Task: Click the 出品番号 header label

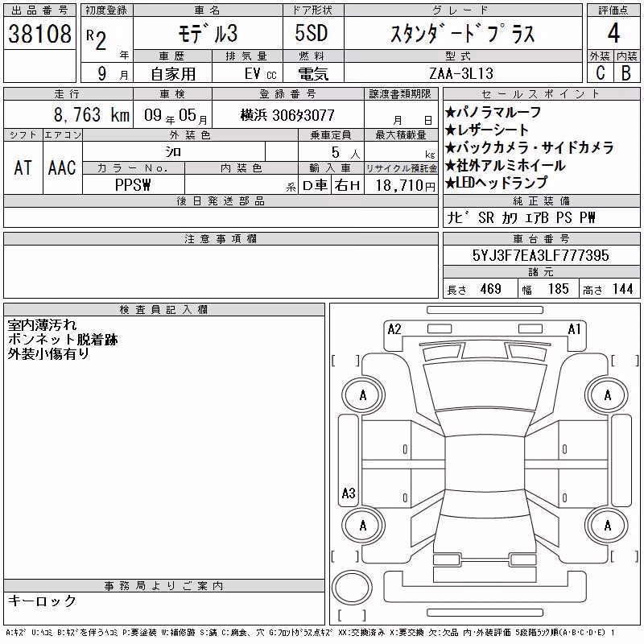Action: pos(39,10)
